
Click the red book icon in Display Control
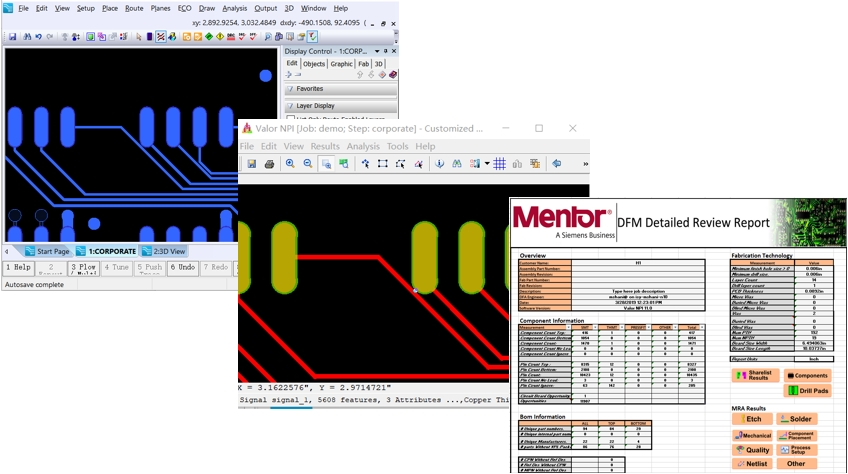[393, 75]
